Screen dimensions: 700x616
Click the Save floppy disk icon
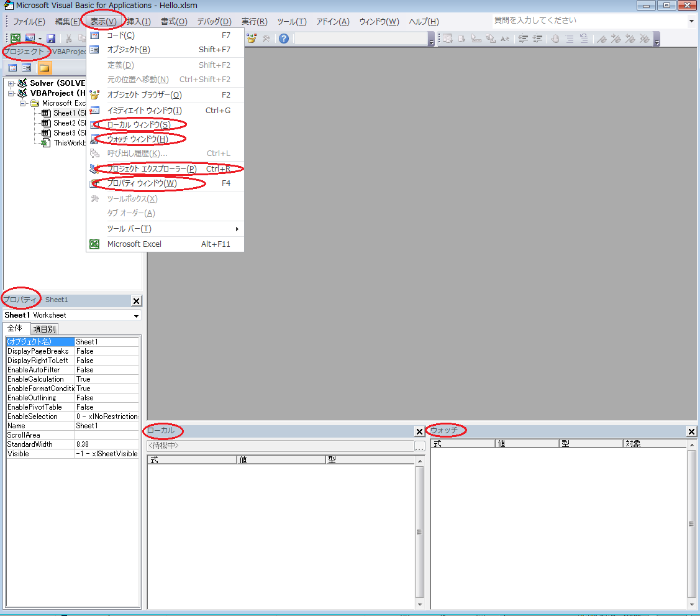coord(51,39)
